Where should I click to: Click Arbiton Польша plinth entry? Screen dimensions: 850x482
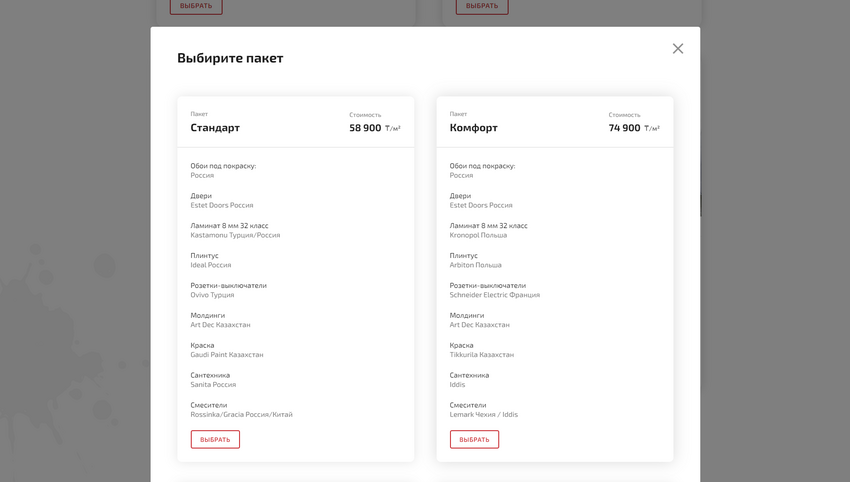point(476,265)
